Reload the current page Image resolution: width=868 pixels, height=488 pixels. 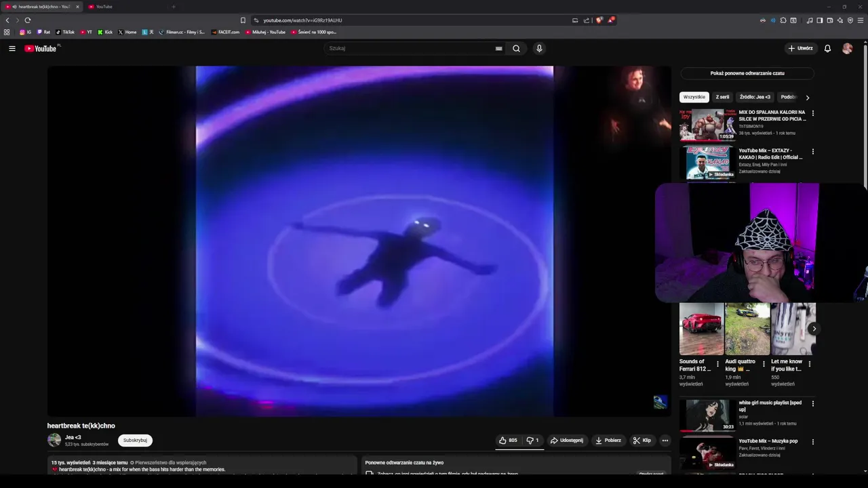tap(28, 20)
